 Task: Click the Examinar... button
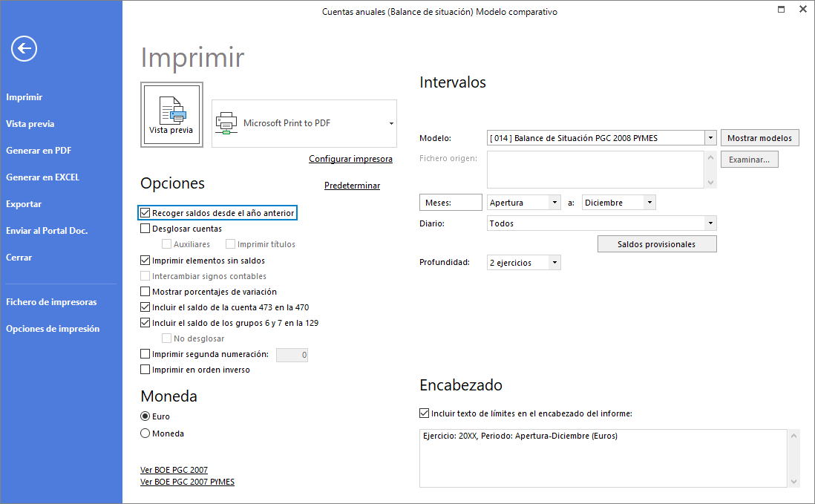(750, 160)
